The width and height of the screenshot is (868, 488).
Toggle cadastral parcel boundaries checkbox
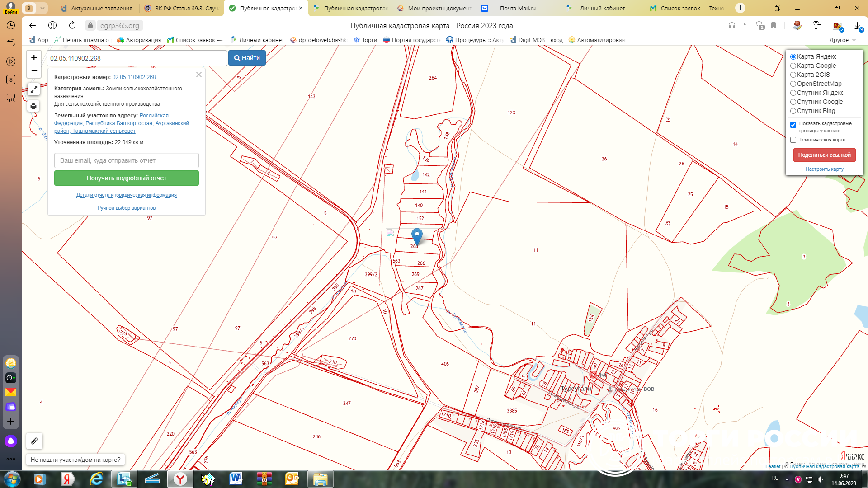[x=793, y=125]
